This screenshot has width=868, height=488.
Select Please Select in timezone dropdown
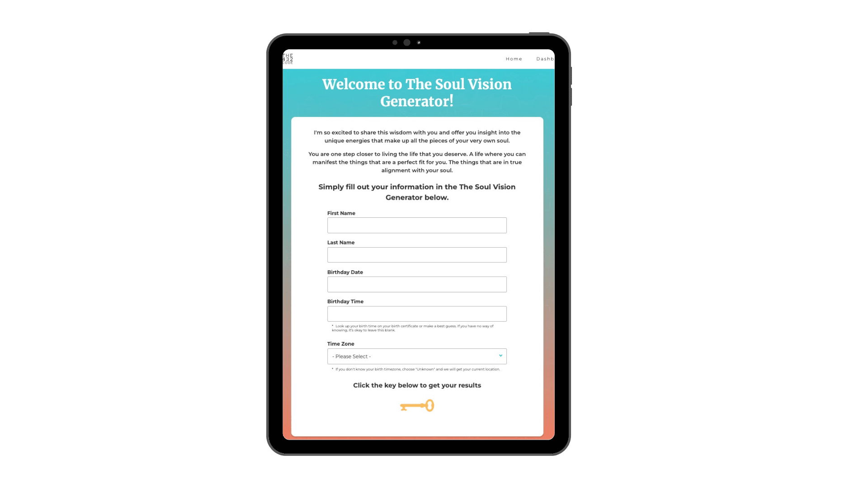pyautogui.click(x=417, y=356)
